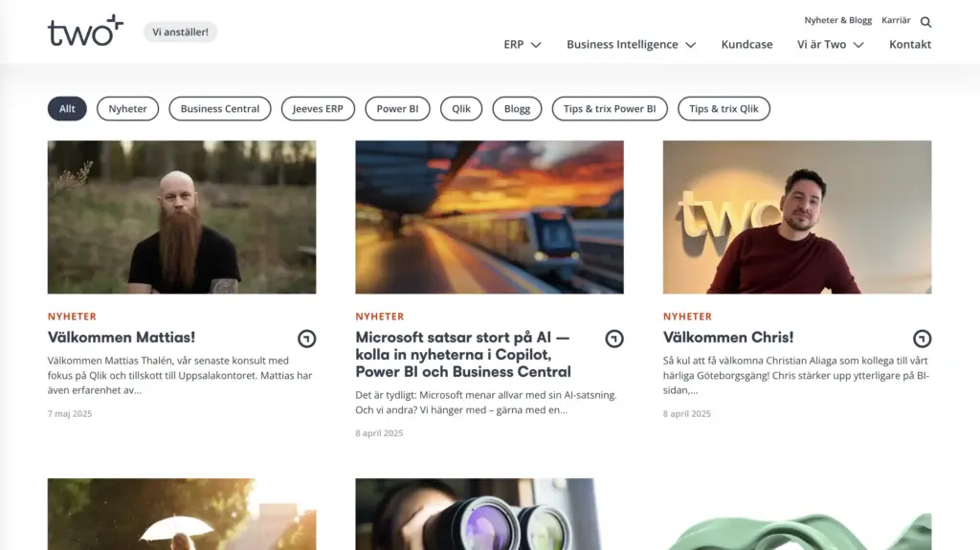
Task: Click arrow icon beside Microsoft AI article
Action: pos(614,339)
